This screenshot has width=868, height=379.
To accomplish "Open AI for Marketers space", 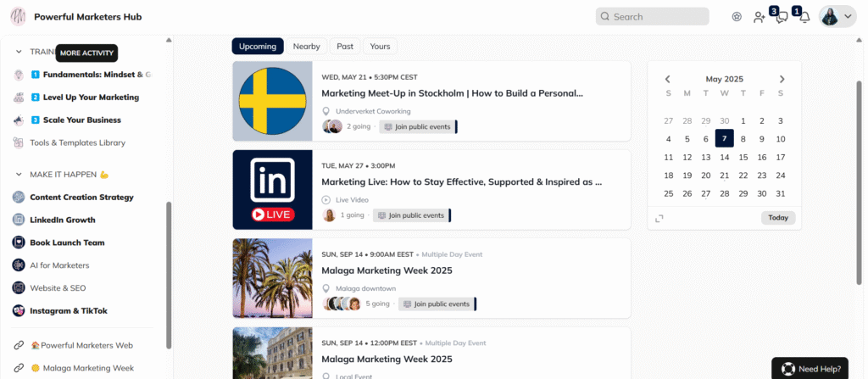I will pos(59,265).
